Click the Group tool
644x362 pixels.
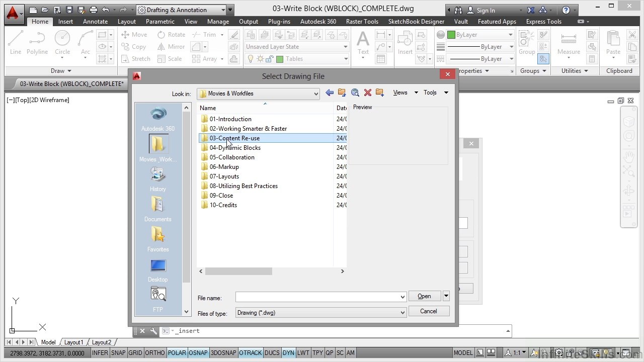pyautogui.click(x=527, y=42)
